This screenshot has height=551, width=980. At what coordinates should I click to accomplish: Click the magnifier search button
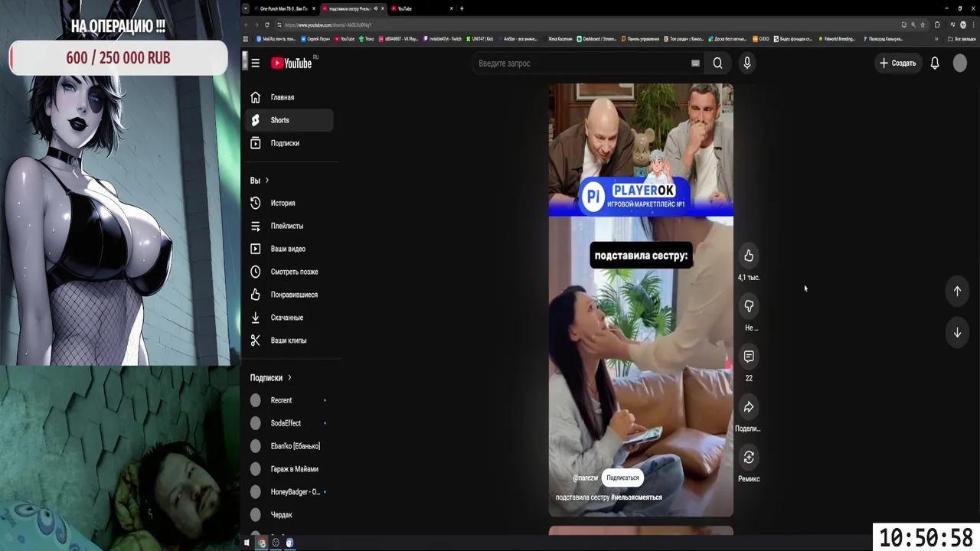point(717,64)
